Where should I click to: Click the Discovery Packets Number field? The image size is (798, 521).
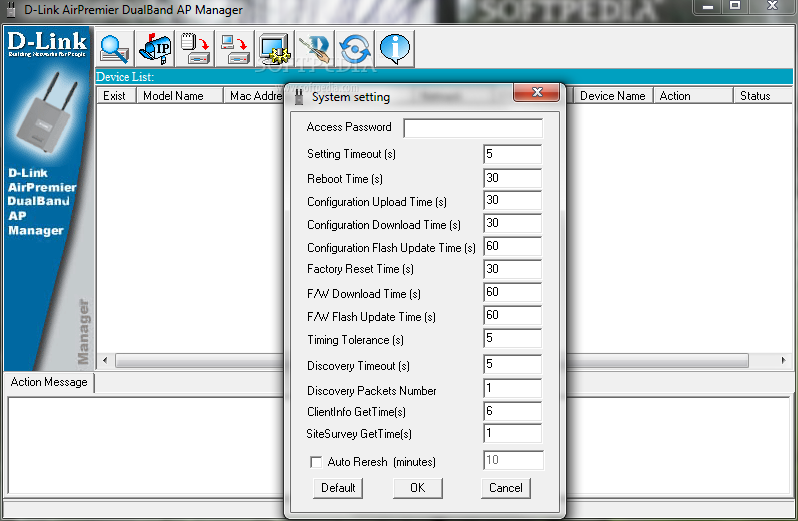[512, 389]
